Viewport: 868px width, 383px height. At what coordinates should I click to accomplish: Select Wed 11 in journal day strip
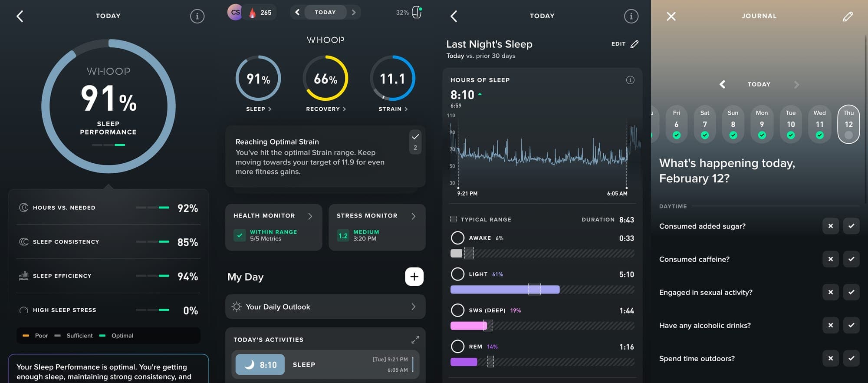(x=819, y=124)
